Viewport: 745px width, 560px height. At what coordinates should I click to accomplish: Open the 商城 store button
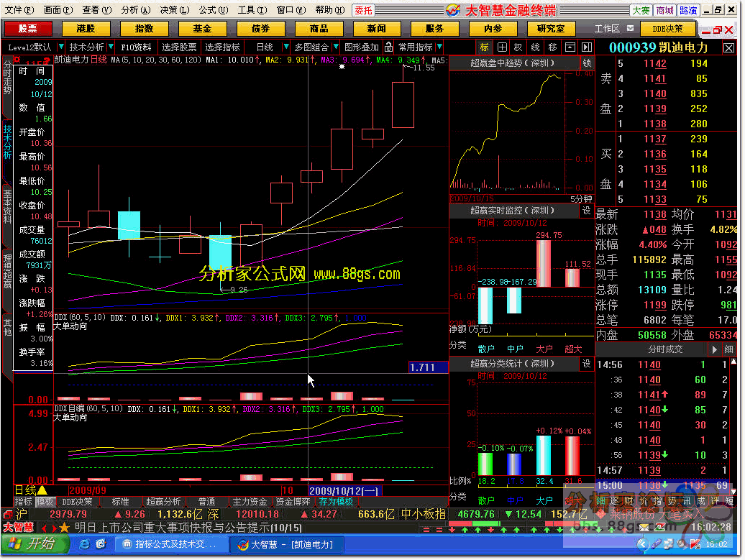[664, 10]
